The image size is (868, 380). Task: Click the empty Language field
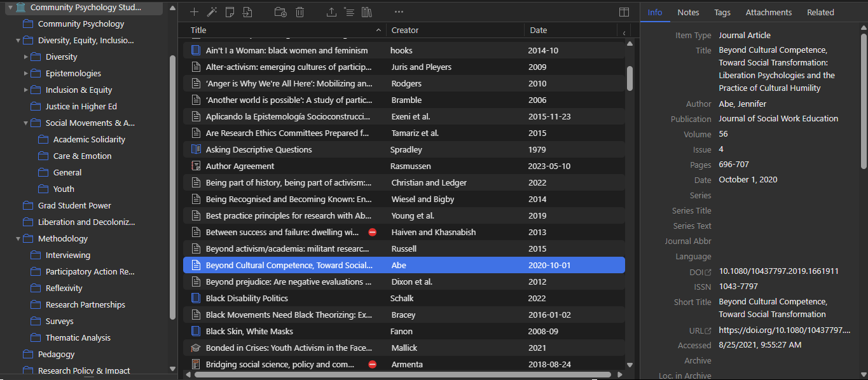point(787,257)
